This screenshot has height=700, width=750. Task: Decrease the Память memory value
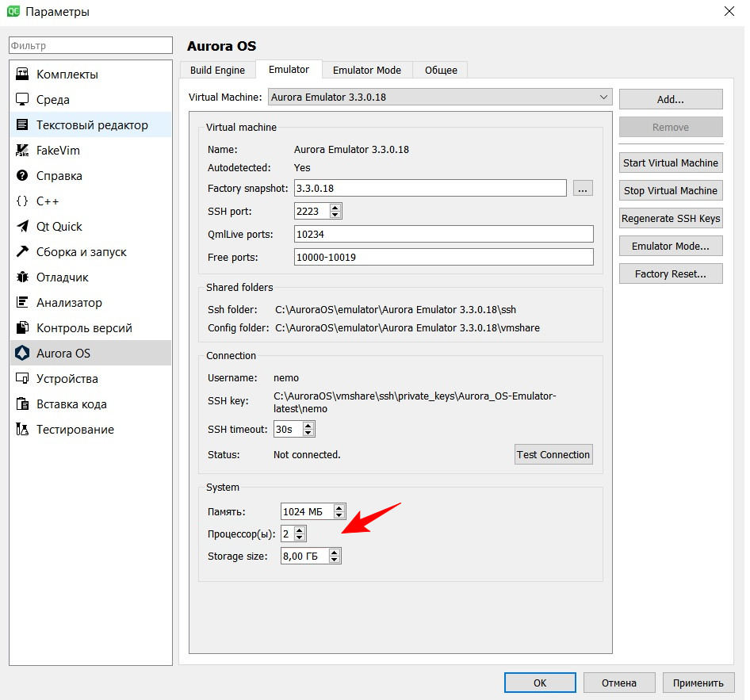pos(339,515)
